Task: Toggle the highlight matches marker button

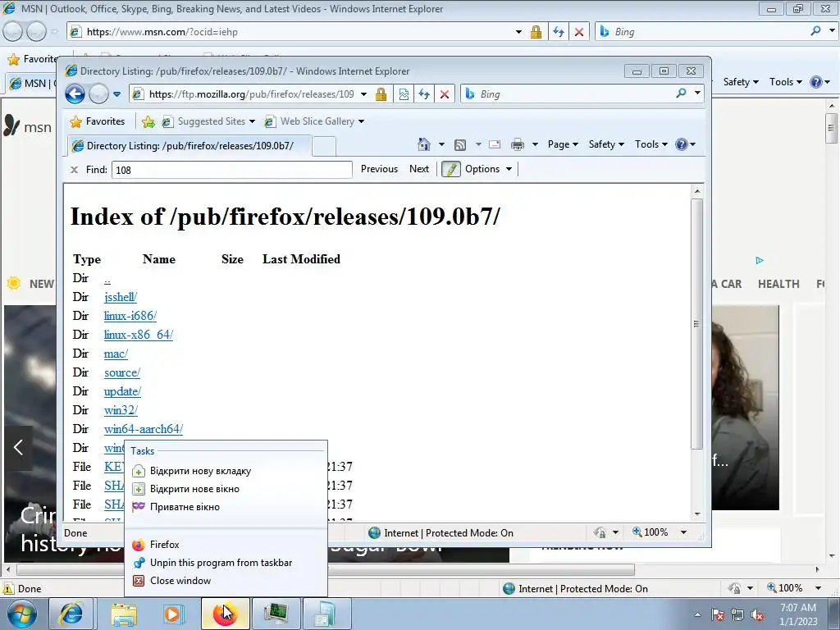Action: pyautogui.click(x=451, y=169)
